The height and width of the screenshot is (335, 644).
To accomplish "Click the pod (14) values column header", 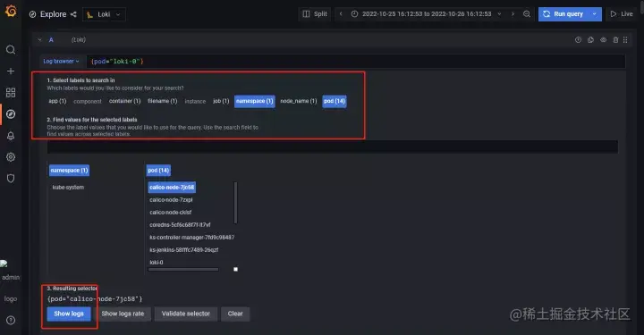I will tap(158, 170).
